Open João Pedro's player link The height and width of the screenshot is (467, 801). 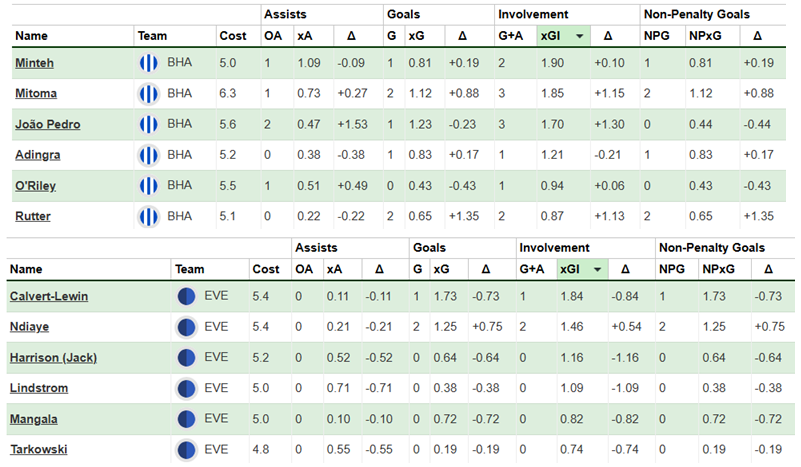tap(48, 124)
